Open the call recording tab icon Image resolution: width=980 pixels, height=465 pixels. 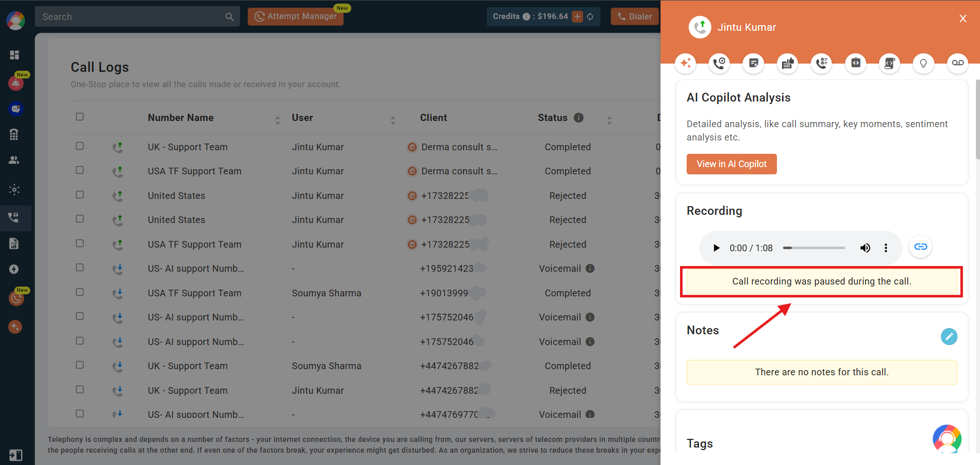(x=719, y=63)
